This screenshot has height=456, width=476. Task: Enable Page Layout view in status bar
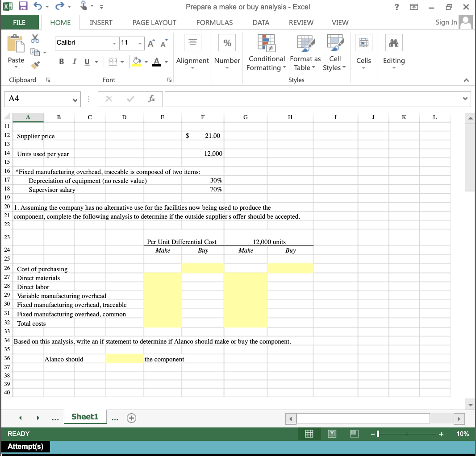(332, 433)
